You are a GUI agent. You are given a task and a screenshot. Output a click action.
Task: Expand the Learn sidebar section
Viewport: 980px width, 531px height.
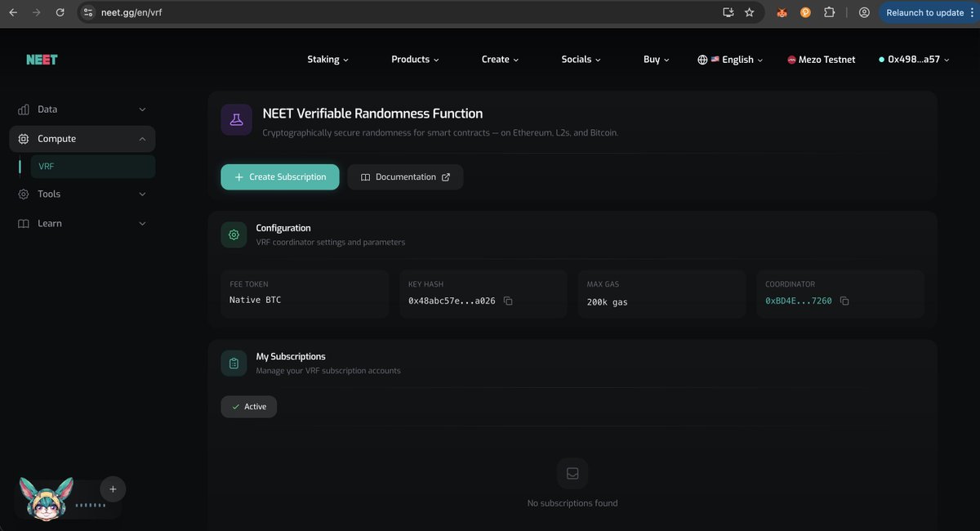click(82, 223)
